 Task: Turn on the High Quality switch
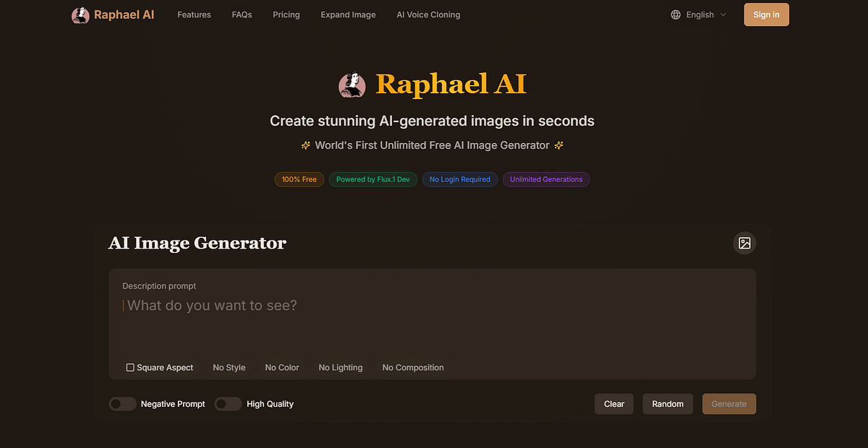tap(229, 404)
